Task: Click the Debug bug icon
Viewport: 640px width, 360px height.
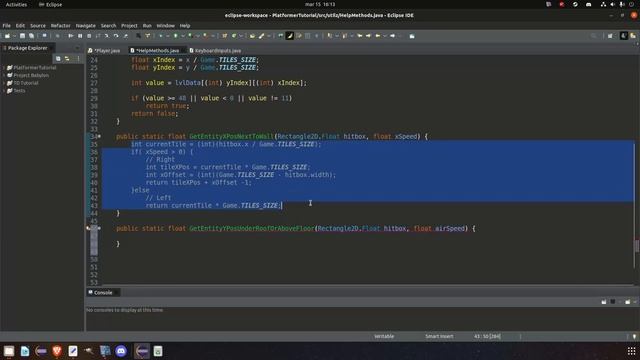Action: [x=161, y=36]
